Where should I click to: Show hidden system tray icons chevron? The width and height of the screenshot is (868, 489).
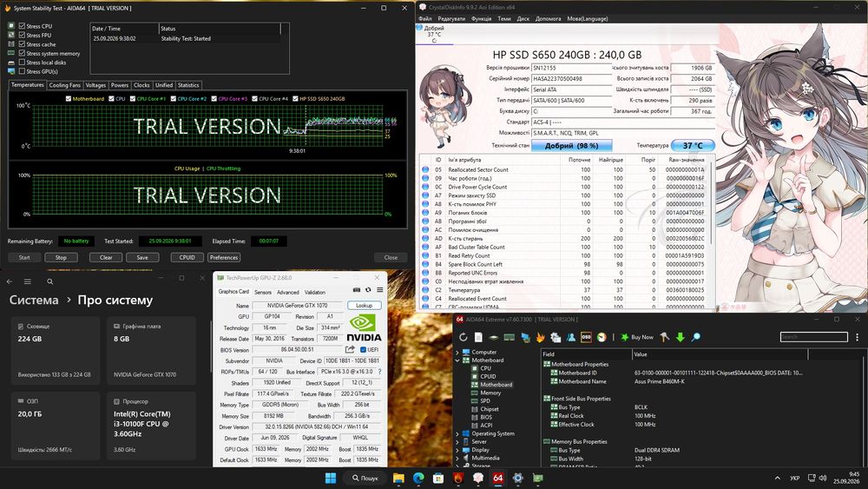pos(777,478)
